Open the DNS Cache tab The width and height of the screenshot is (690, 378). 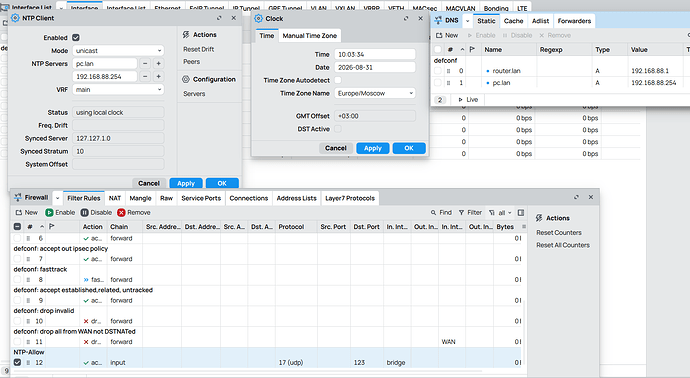tap(513, 21)
